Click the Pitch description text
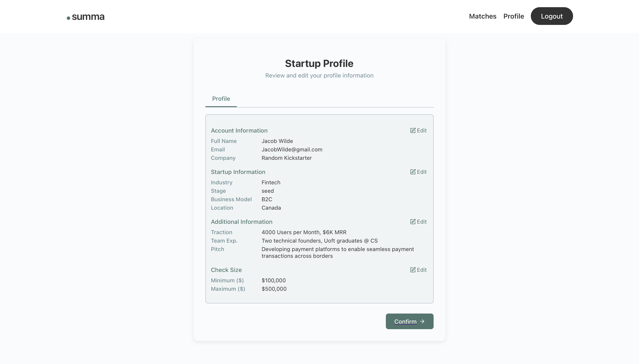 tap(337, 253)
